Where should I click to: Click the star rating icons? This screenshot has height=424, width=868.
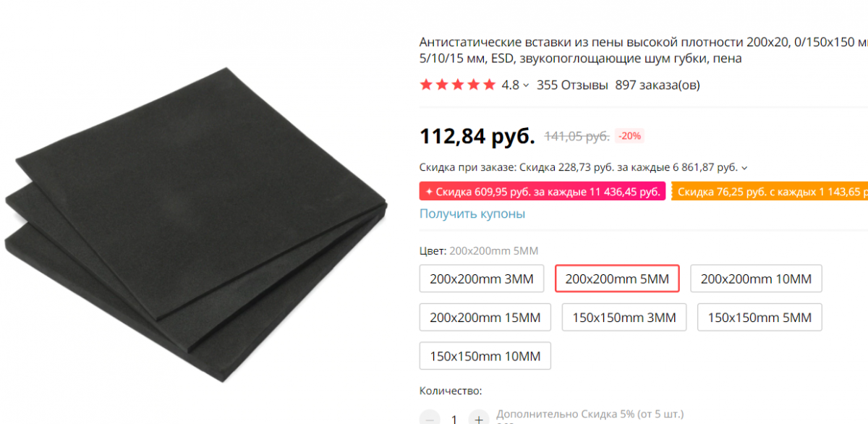tap(458, 85)
